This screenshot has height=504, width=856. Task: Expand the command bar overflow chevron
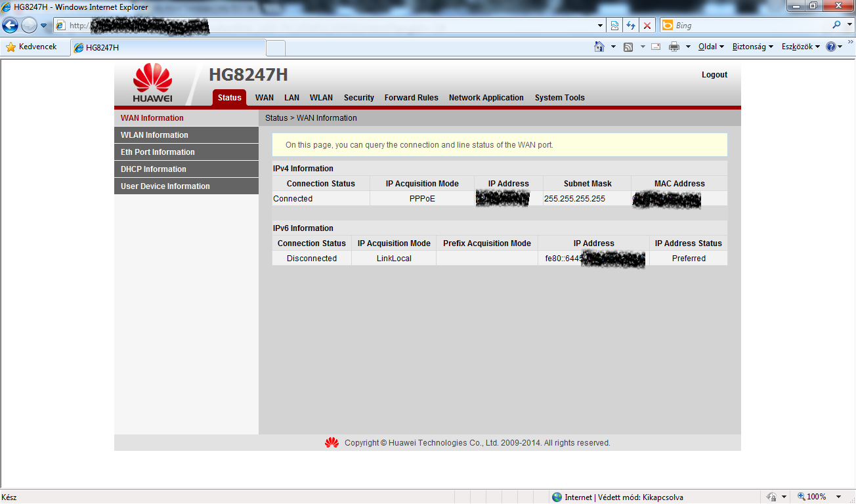tap(850, 43)
